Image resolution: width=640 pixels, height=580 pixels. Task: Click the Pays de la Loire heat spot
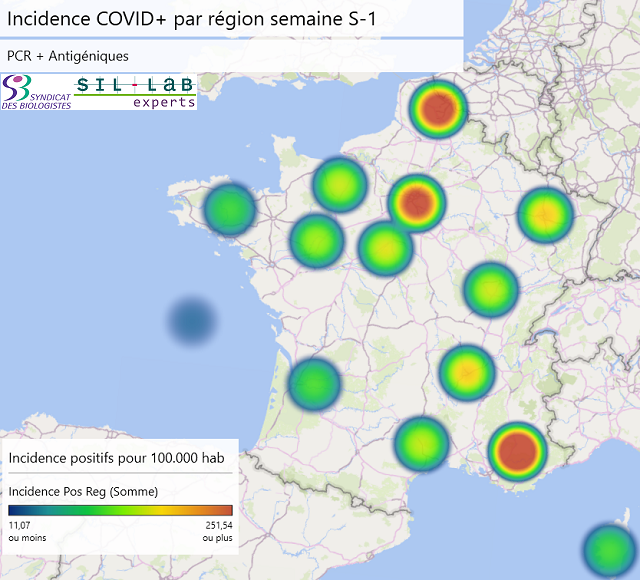317,240
